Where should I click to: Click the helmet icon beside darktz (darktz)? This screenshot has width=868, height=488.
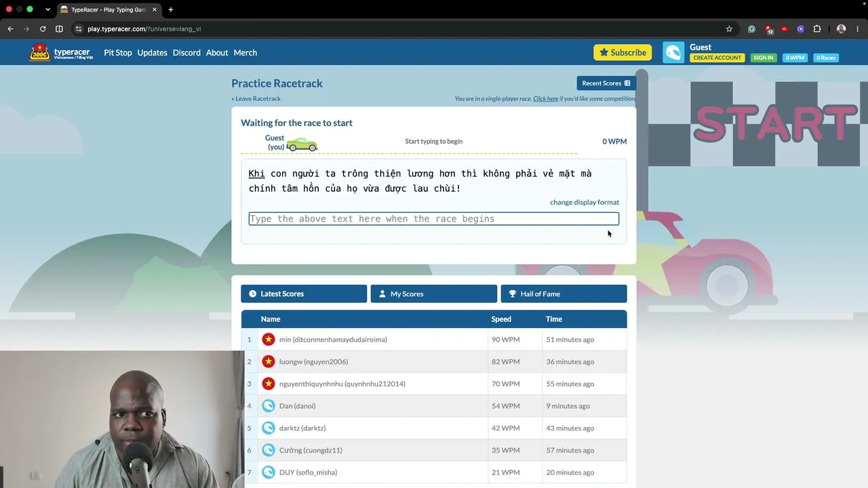(269, 428)
